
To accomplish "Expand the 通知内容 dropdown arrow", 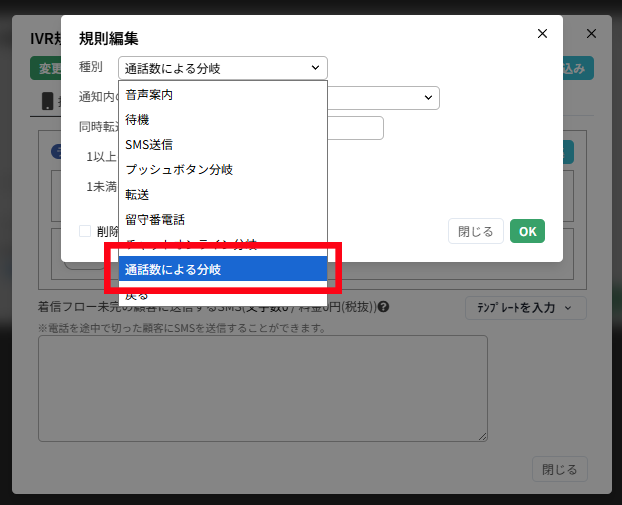I will (x=428, y=98).
